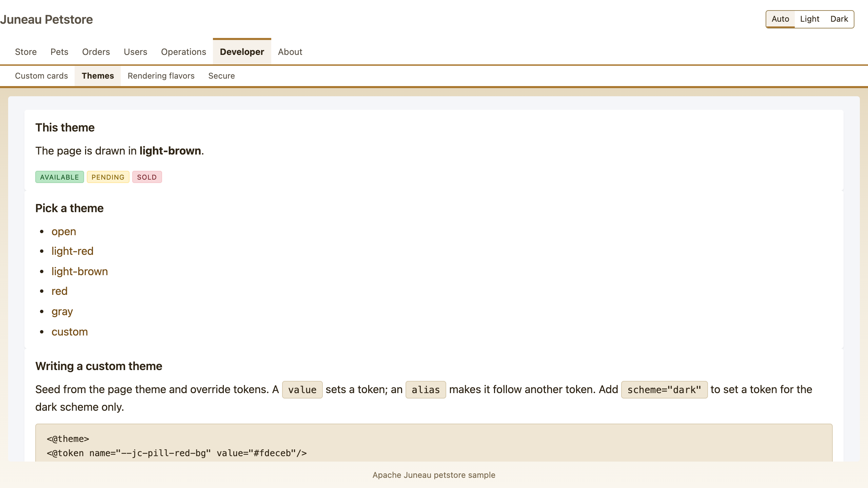Screen dimensions: 868x488
Task: Click the SOLD status pill
Action: click(x=147, y=177)
